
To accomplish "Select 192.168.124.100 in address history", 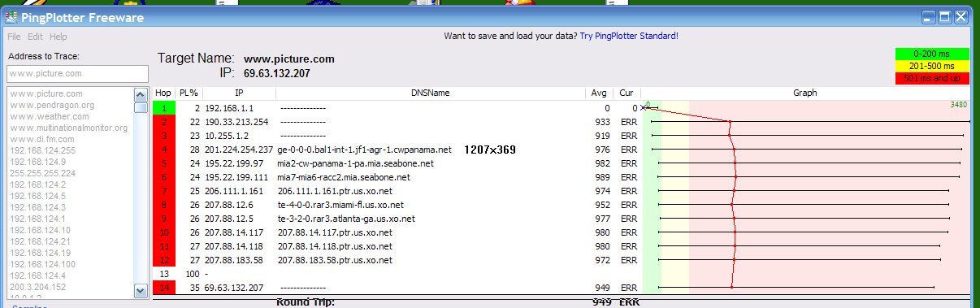I will coord(42,264).
